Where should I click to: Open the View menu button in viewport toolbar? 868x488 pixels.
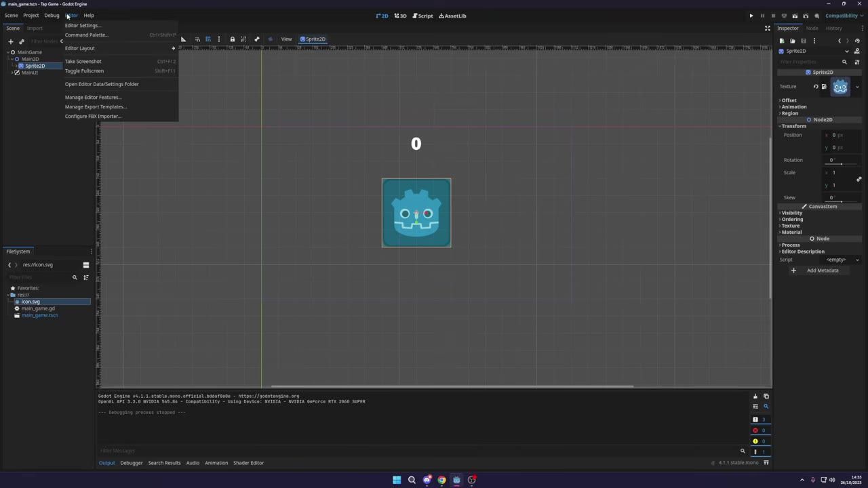click(286, 39)
